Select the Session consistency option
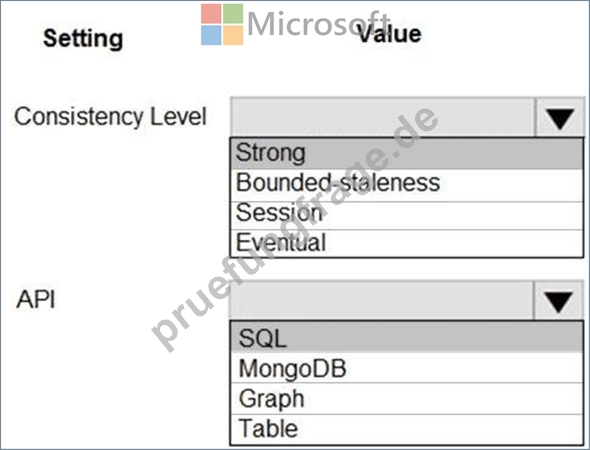The height and width of the screenshot is (450, 590). point(407,215)
